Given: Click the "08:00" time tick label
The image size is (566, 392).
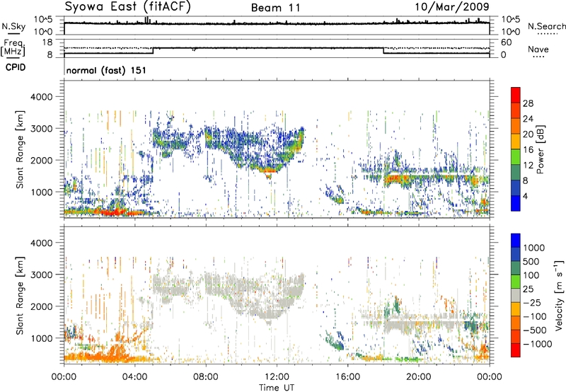Looking at the screenshot, I should 206,376.
